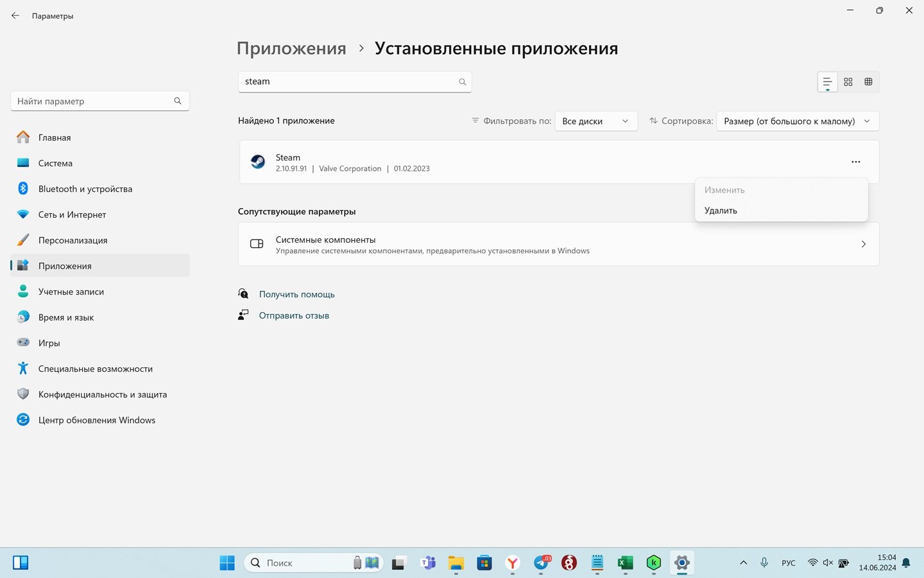Open the Отправить отзыв link

(x=294, y=315)
